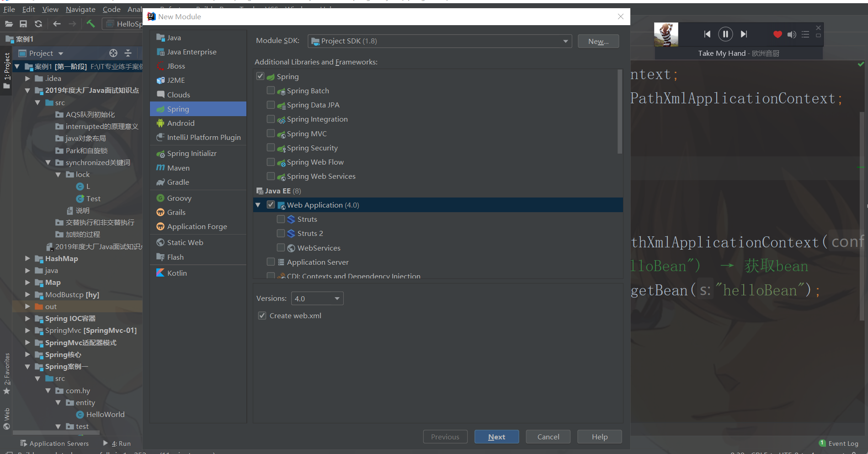Select Groovy module type
This screenshot has height=454, width=868.
pos(179,198)
